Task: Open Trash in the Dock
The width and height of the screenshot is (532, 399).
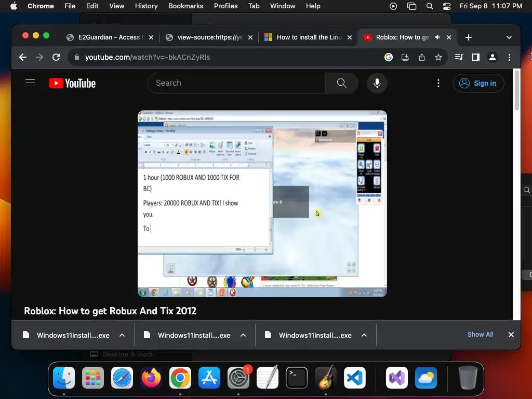Action: 468,378
